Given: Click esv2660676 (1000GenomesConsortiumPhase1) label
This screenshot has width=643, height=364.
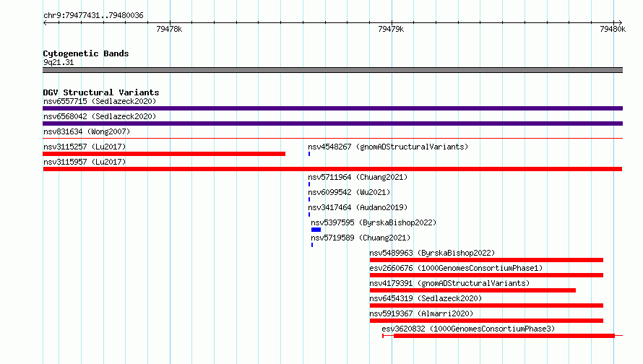Looking at the screenshot, I should (x=456, y=268).
